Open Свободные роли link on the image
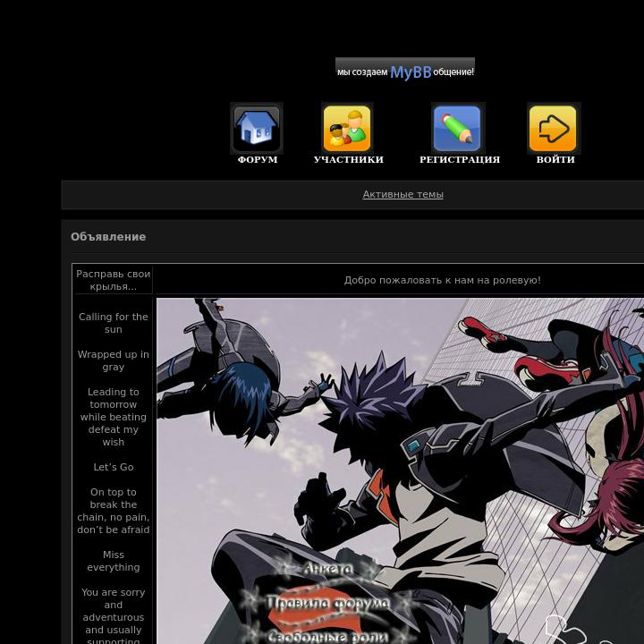This screenshot has width=644, height=644. [327, 637]
